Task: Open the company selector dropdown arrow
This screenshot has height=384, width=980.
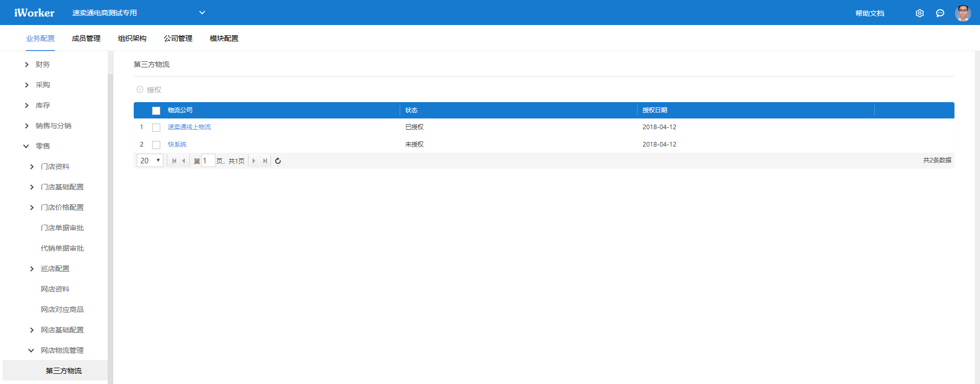Action: click(202, 13)
